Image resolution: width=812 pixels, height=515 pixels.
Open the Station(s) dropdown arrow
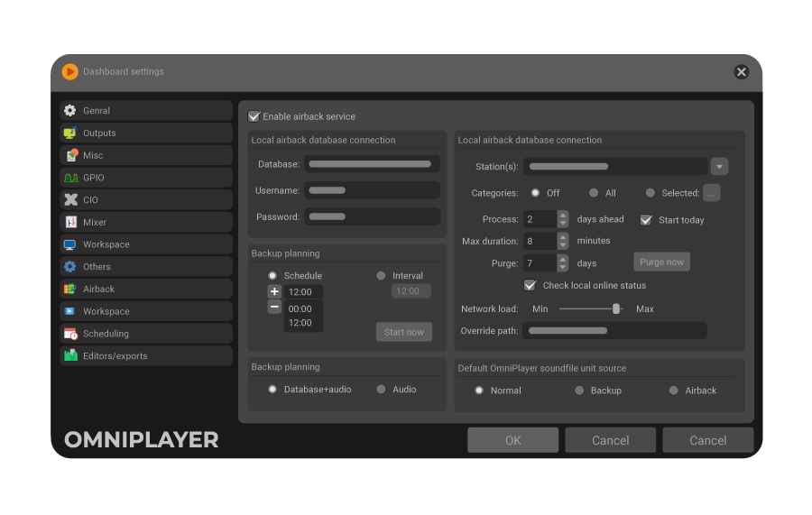pos(719,166)
